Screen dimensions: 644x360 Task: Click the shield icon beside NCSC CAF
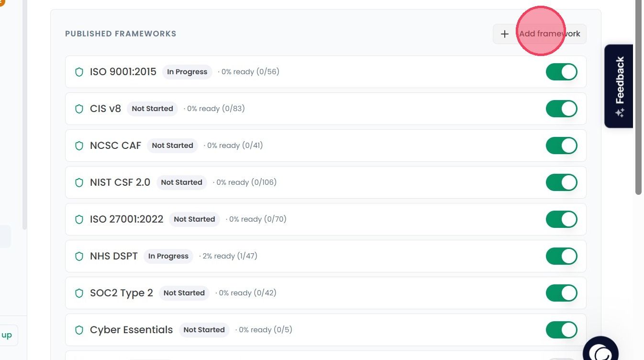79,146
